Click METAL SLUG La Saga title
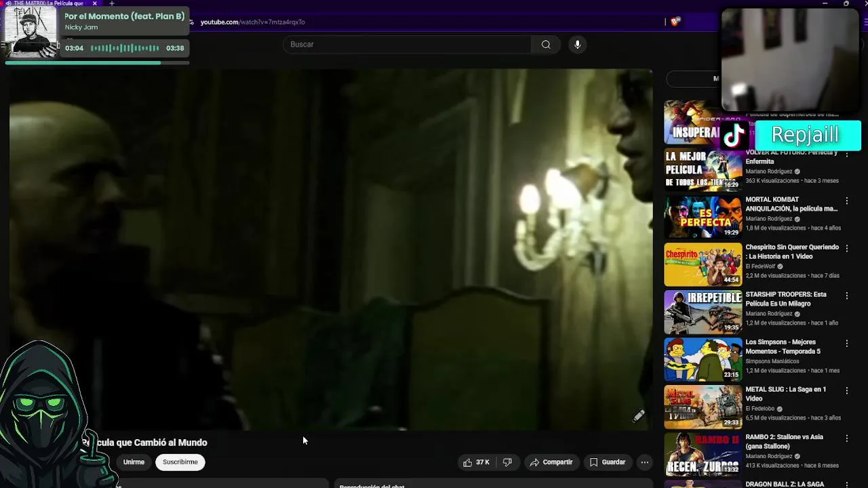This screenshot has width=868, height=488. pyautogui.click(x=785, y=394)
